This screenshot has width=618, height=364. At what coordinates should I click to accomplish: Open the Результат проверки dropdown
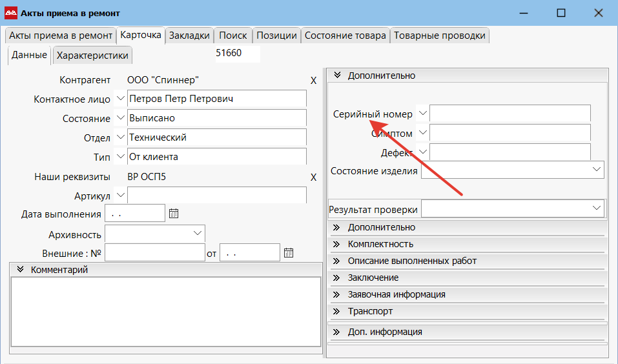point(596,208)
